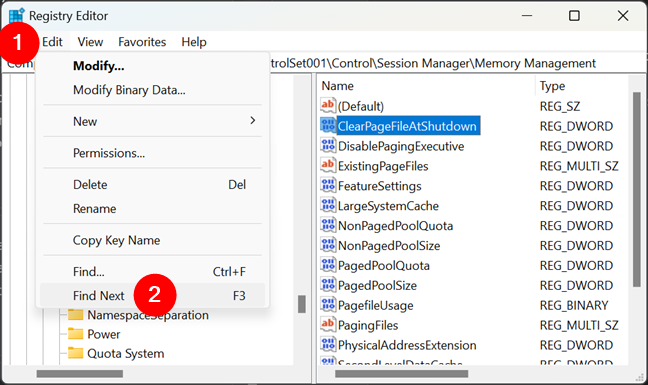Select Rename in the Edit menu
This screenshot has width=648, height=385.
coord(152,209)
